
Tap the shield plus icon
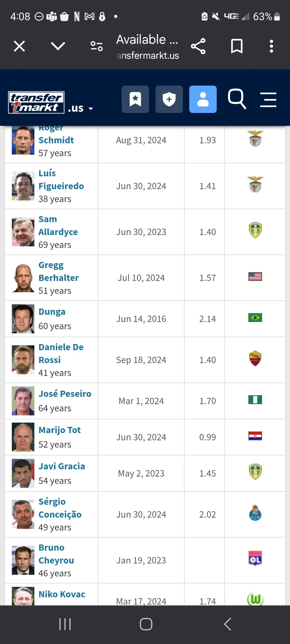coord(169,99)
